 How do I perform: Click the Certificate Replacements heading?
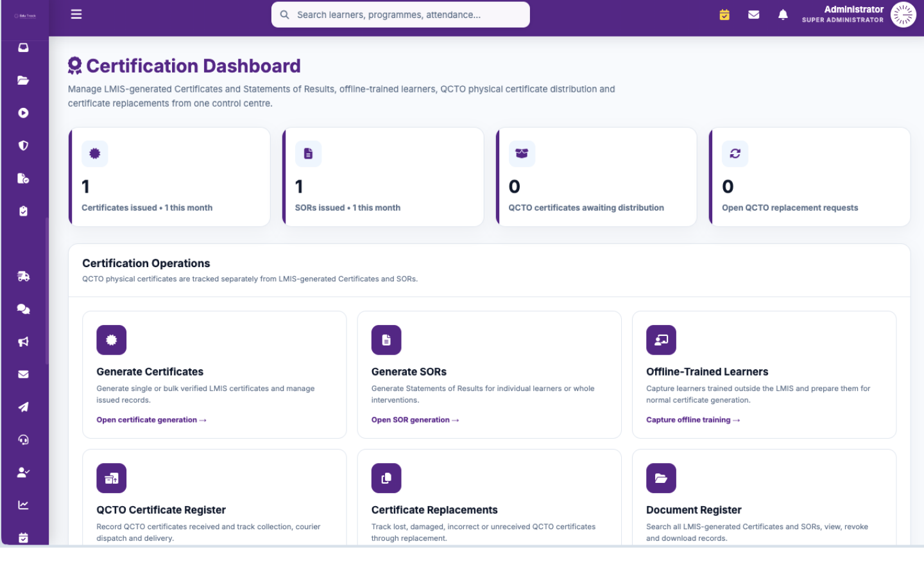point(434,510)
